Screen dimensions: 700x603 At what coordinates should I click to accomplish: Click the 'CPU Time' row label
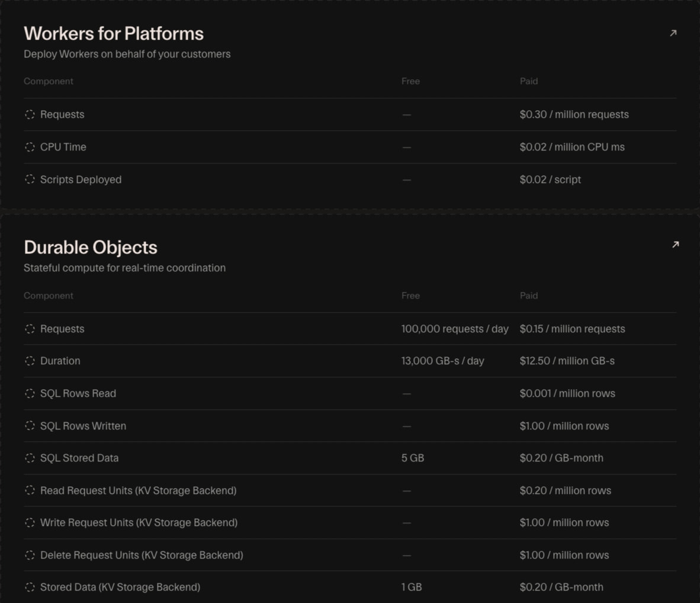pos(63,147)
